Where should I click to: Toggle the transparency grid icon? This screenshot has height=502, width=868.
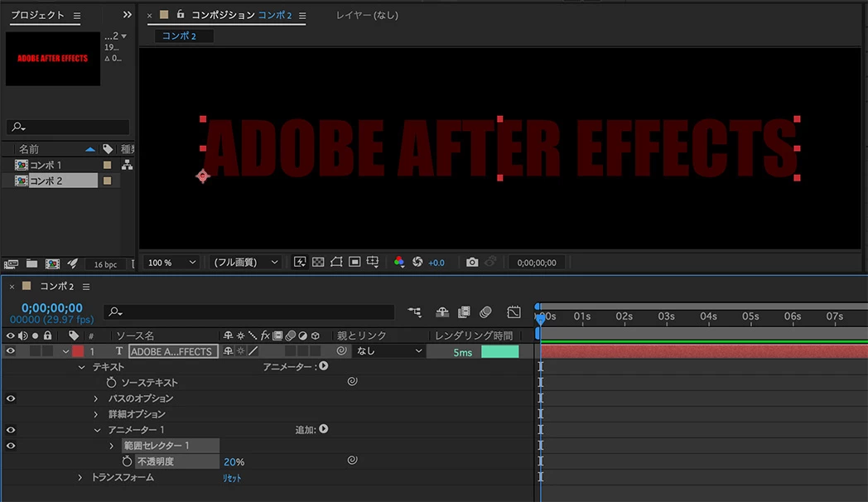click(x=318, y=262)
